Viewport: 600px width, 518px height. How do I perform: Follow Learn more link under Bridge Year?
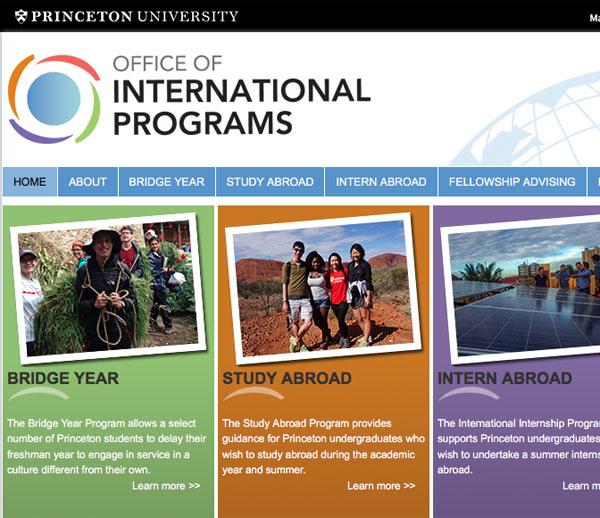click(x=166, y=486)
